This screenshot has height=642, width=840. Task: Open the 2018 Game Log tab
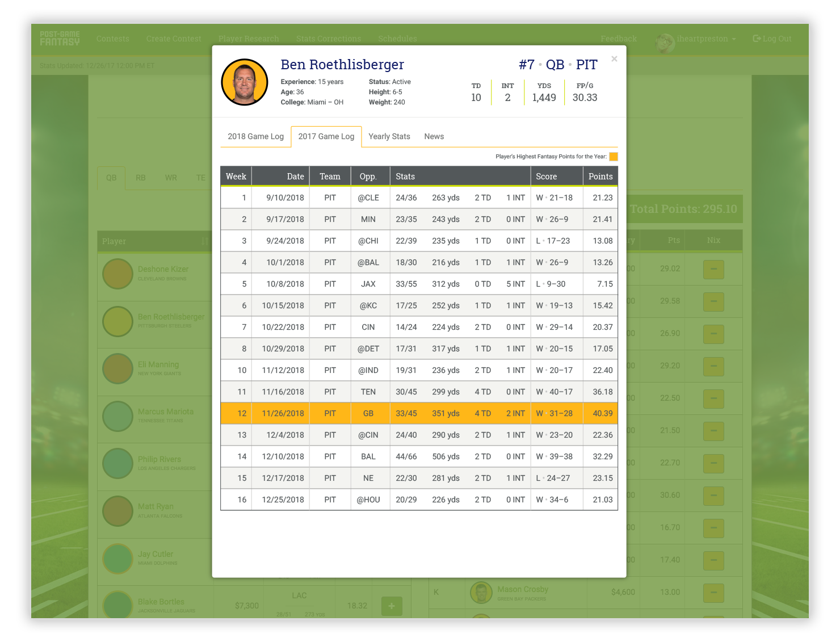click(255, 136)
